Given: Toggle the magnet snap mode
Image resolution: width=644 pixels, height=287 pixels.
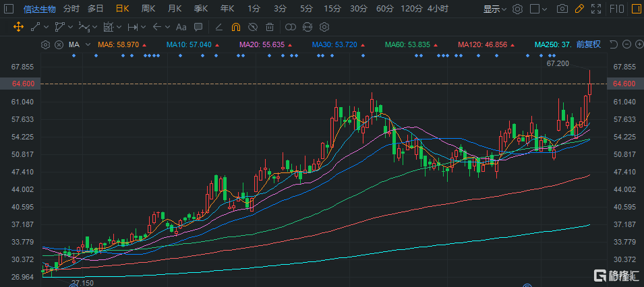Looking at the screenshot, I should point(235,27).
